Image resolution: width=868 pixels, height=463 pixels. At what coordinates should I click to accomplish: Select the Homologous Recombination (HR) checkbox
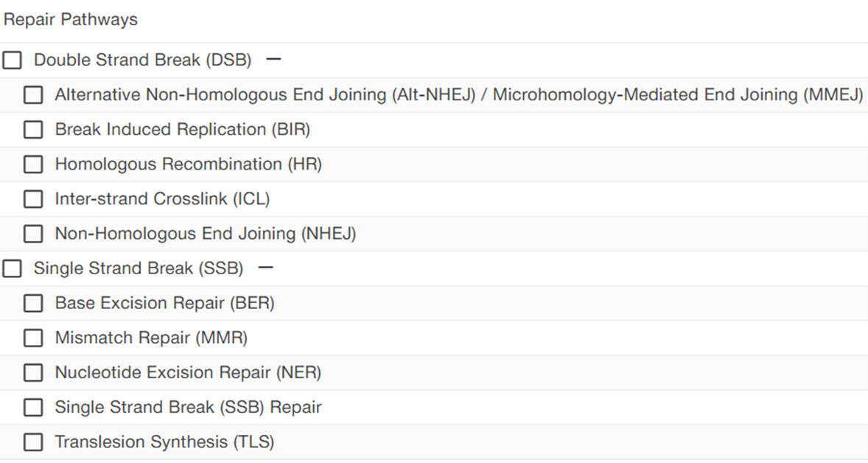[33, 164]
